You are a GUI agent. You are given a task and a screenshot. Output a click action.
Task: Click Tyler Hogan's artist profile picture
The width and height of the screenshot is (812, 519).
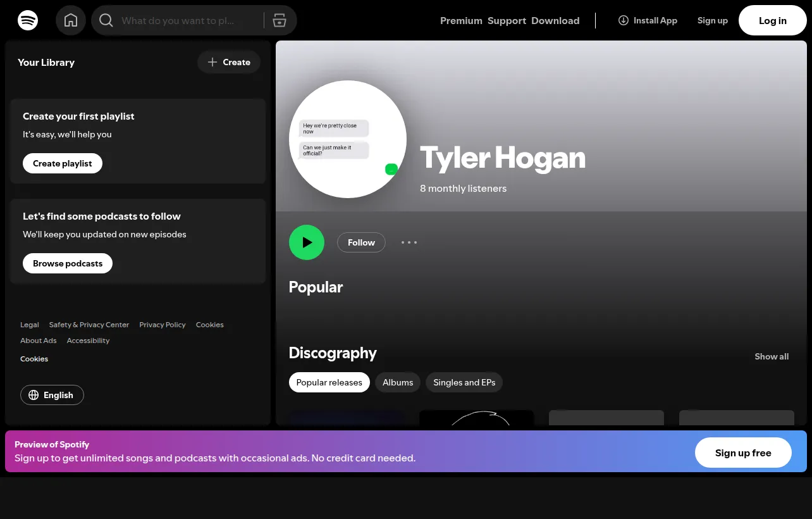click(348, 139)
